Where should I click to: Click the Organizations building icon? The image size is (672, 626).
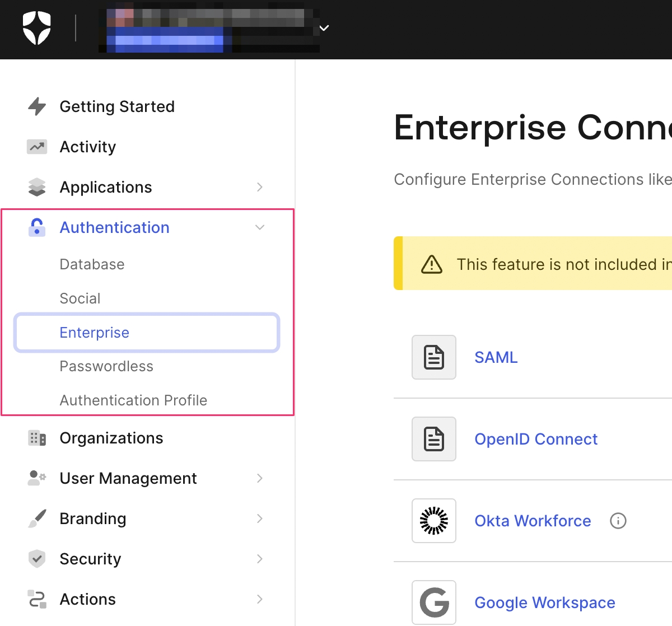pyautogui.click(x=37, y=438)
